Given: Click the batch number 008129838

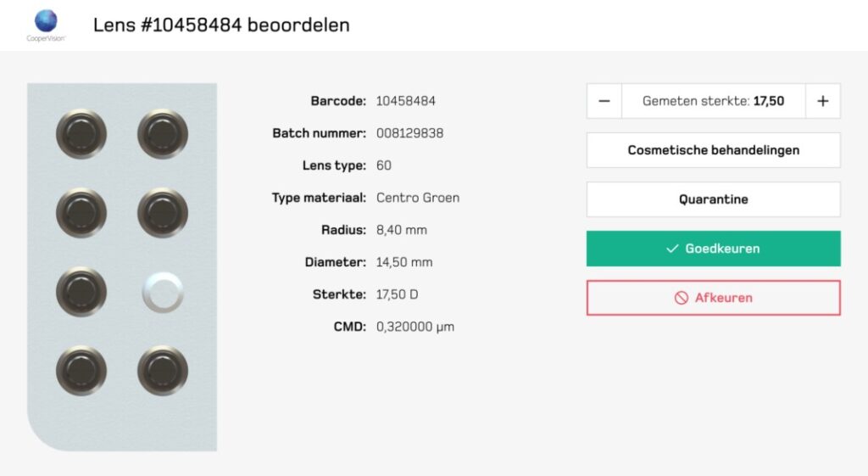Looking at the screenshot, I should pos(409,133).
